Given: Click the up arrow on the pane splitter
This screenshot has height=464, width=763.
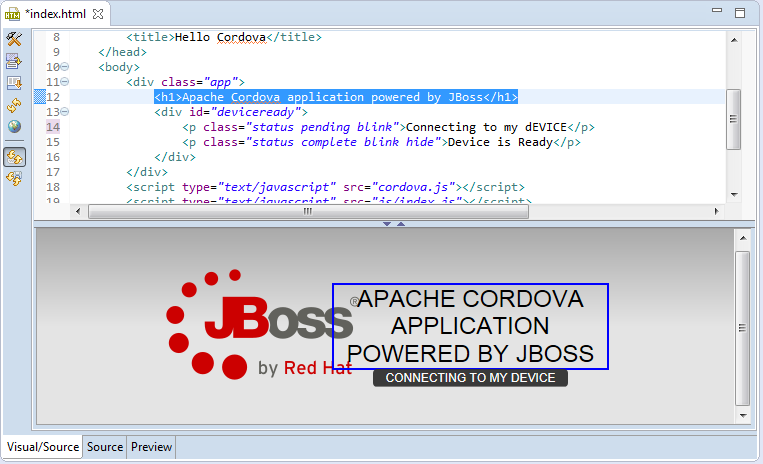Looking at the screenshot, I should point(401,224).
